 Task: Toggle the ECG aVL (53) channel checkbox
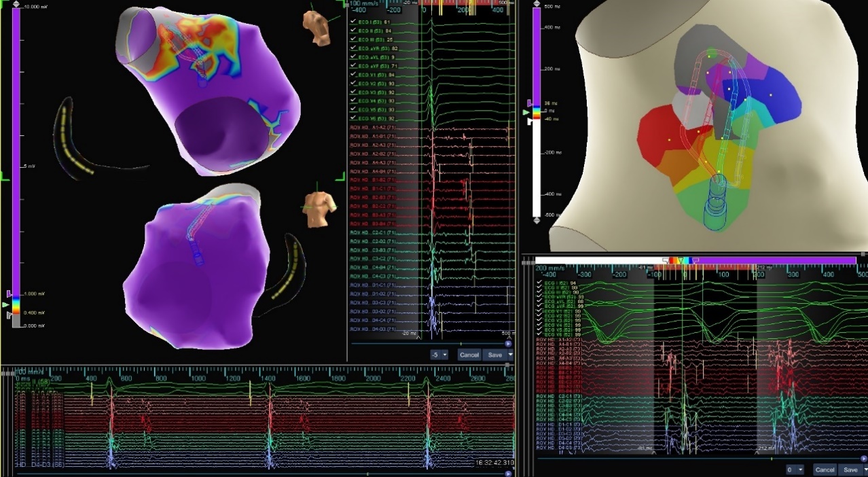pyautogui.click(x=353, y=58)
